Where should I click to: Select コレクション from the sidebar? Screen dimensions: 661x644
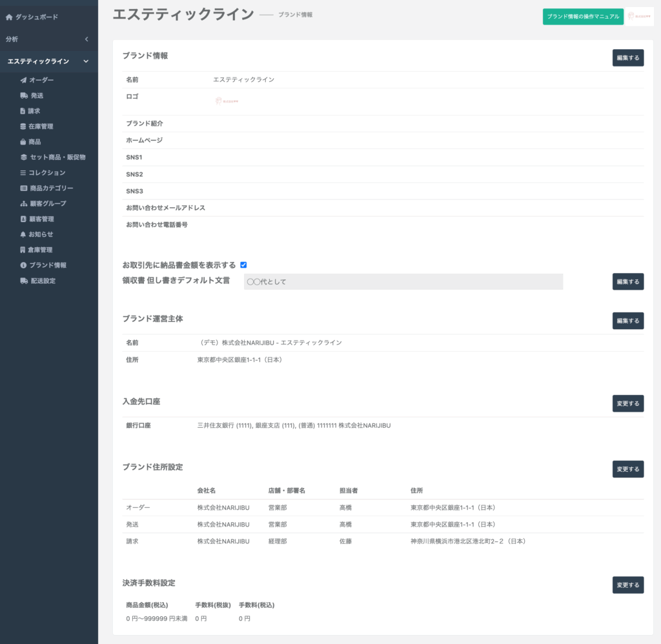46,173
